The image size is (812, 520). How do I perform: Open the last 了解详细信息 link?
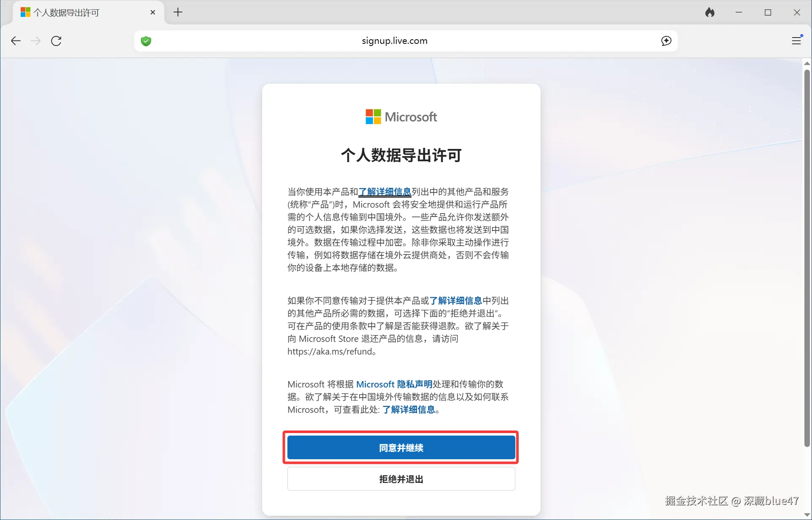click(408, 410)
